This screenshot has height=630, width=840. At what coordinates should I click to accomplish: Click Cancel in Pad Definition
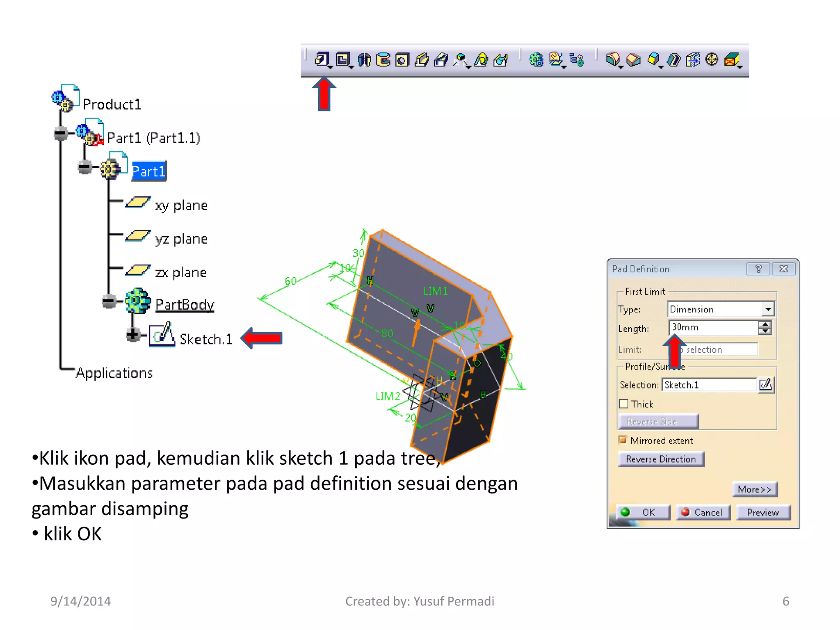tap(703, 512)
